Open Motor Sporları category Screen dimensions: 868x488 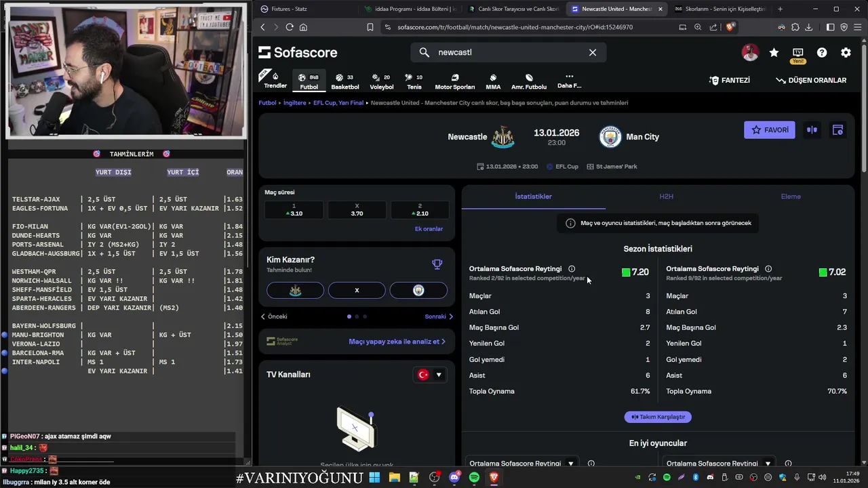coord(455,81)
